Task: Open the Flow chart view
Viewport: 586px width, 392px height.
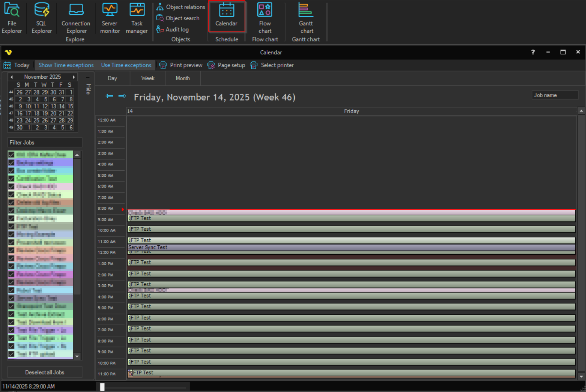Action: 265,18
